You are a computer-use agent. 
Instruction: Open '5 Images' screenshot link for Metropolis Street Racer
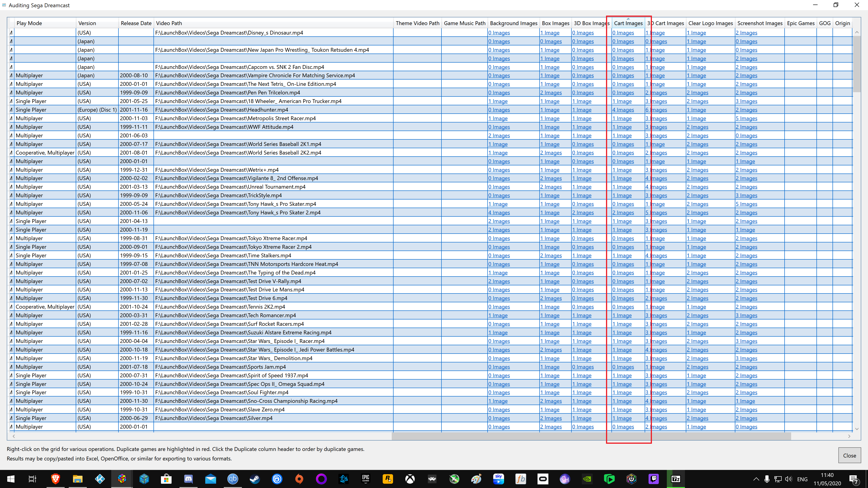pos(746,118)
